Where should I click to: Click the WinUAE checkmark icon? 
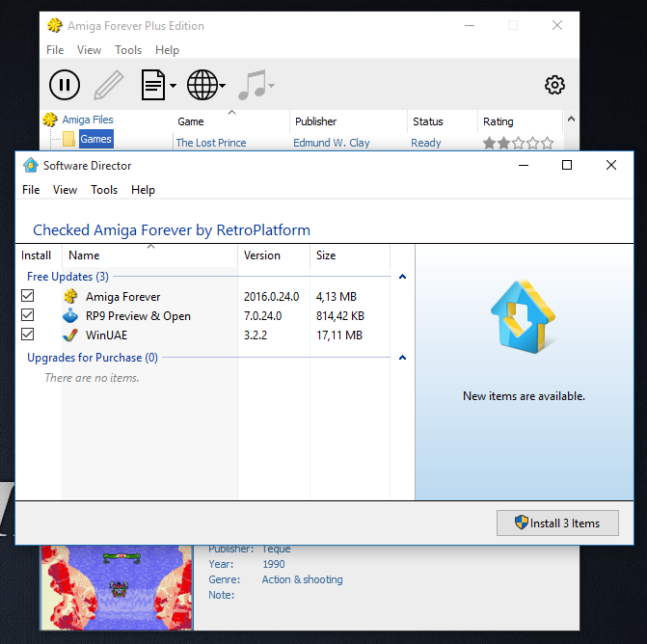[70, 335]
